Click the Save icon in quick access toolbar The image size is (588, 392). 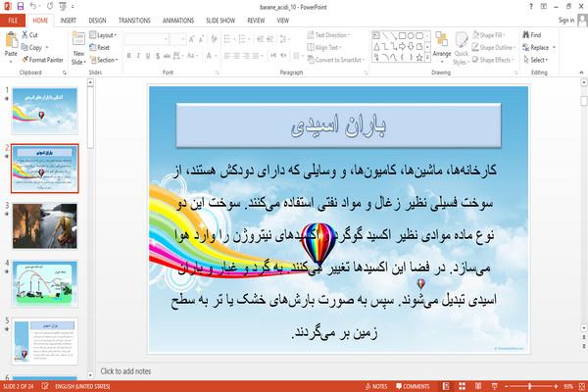coord(21,6)
